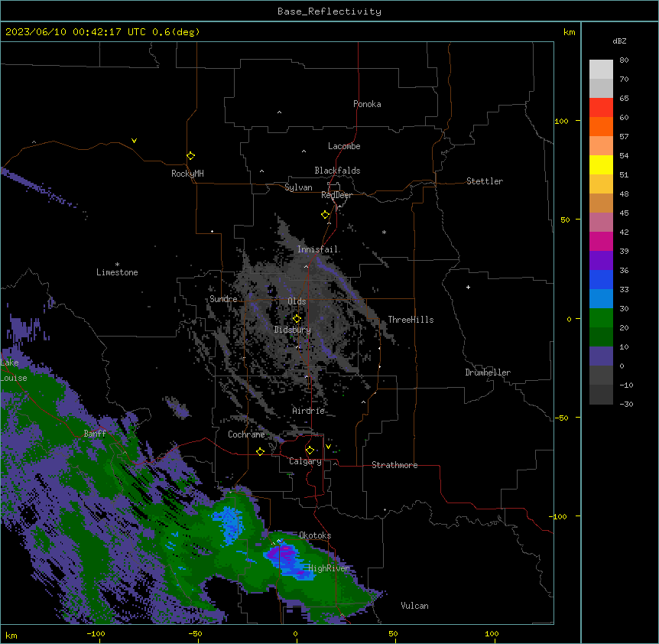The height and width of the screenshot is (644, 659).
Task: Click the -30 value on dBZ scale
Action: (626, 405)
